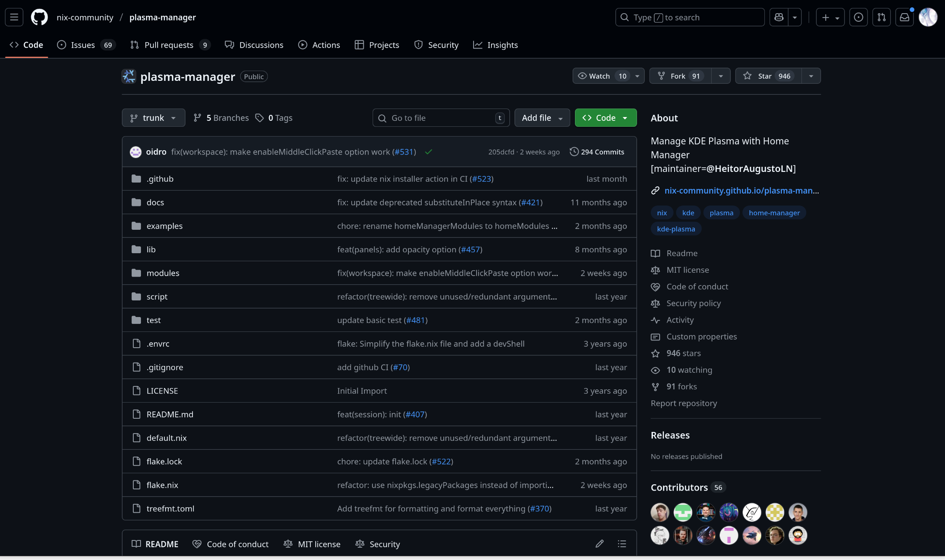Image resolution: width=945 pixels, height=560 pixels.
Task: Expand the Add file dropdown
Action: pyautogui.click(x=542, y=118)
